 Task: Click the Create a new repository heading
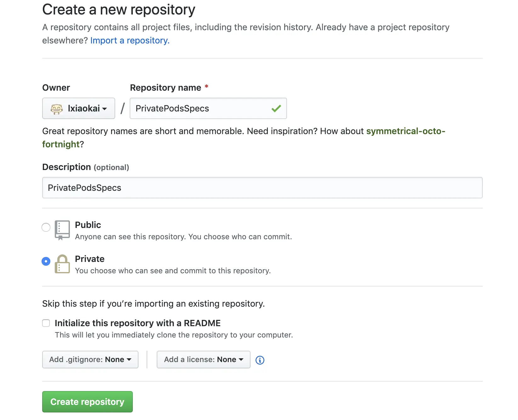coord(119,9)
